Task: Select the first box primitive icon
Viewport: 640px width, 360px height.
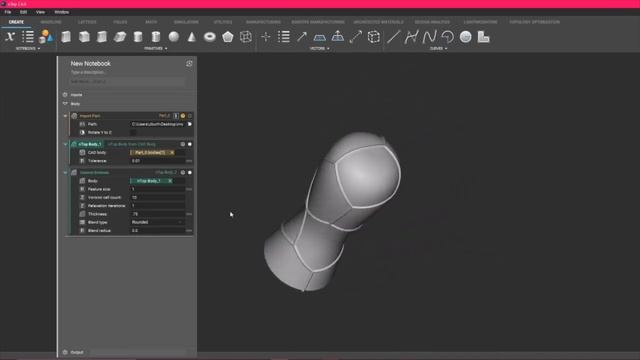Action: [66, 37]
